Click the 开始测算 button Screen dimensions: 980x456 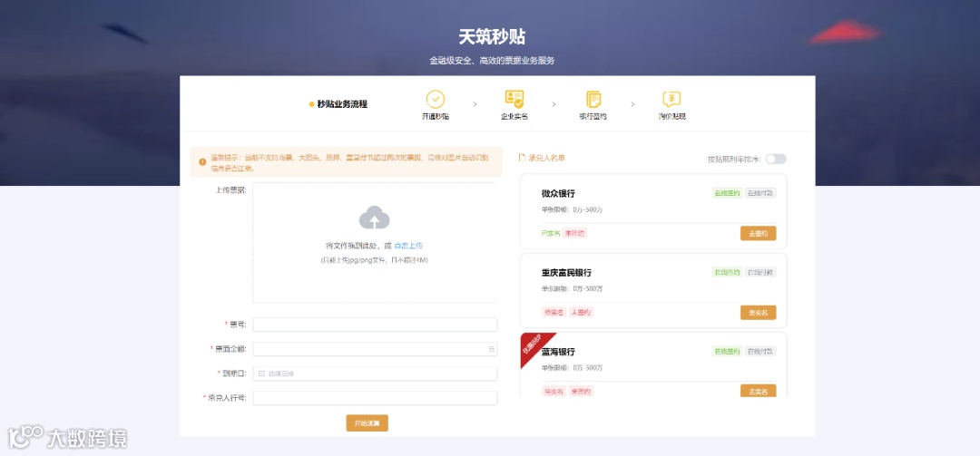pos(367,422)
